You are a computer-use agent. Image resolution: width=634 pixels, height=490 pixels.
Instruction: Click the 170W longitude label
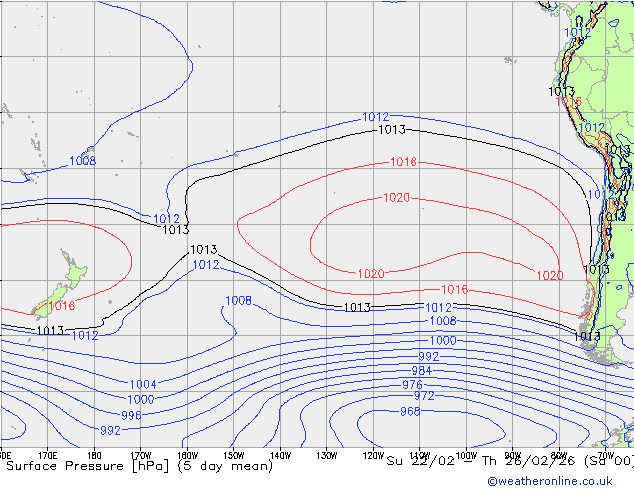(141, 456)
